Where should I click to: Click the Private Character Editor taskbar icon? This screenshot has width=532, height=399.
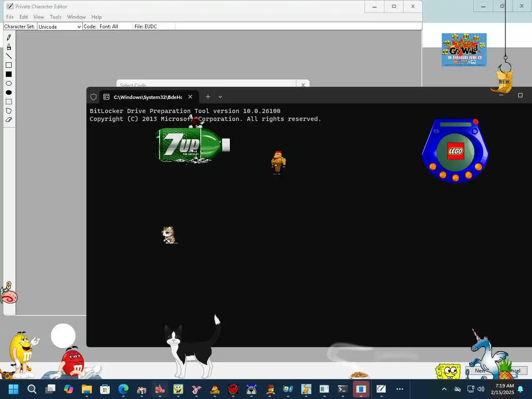click(x=381, y=389)
